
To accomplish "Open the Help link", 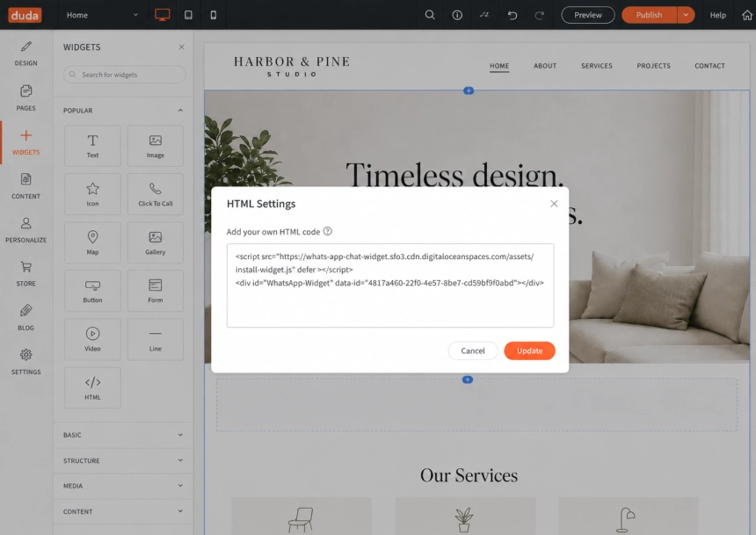I will tap(717, 15).
